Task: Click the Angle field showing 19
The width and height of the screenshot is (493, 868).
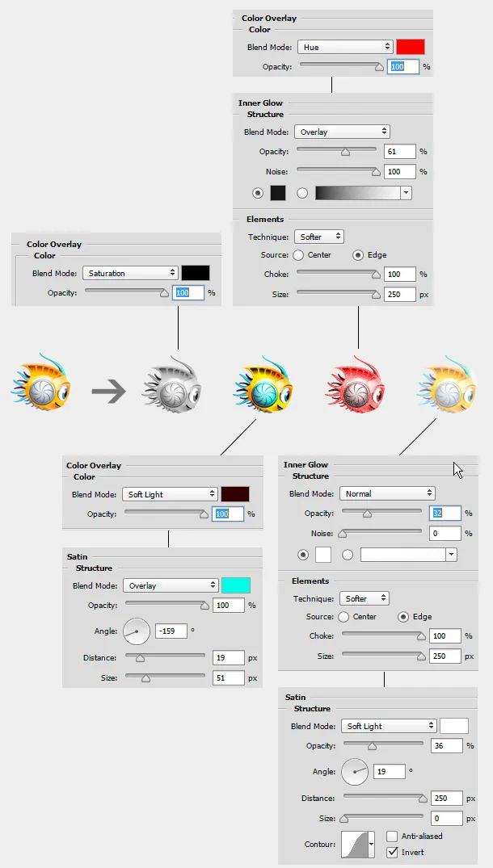Action: point(390,771)
